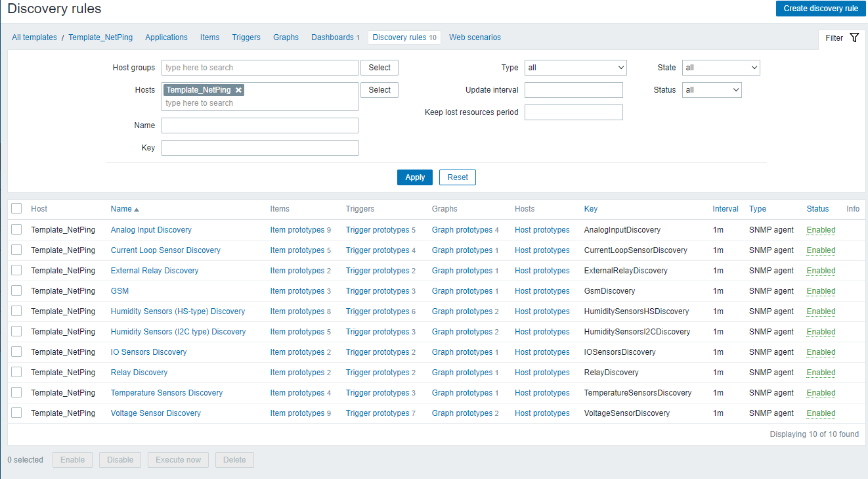Click the Apply filter button

click(x=415, y=177)
